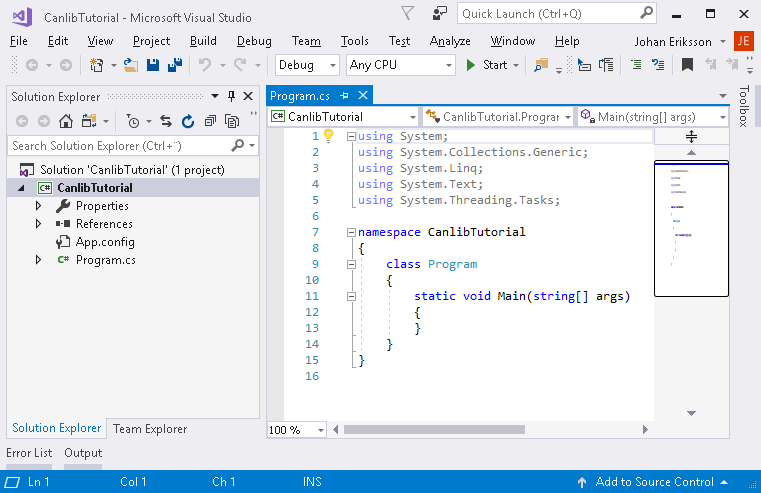The image size is (761, 493).
Task: Expand the Program.cs tree node
Action: [x=38, y=260]
